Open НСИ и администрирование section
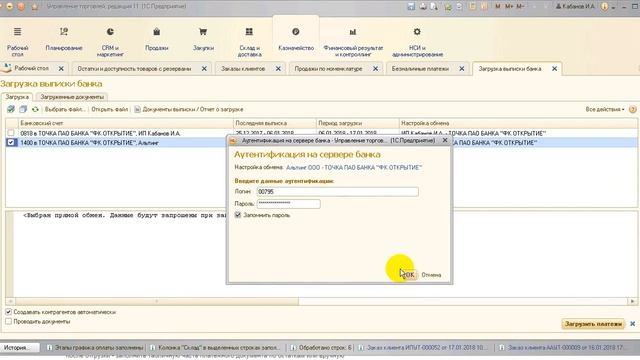640x360 pixels. click(417, 42)
